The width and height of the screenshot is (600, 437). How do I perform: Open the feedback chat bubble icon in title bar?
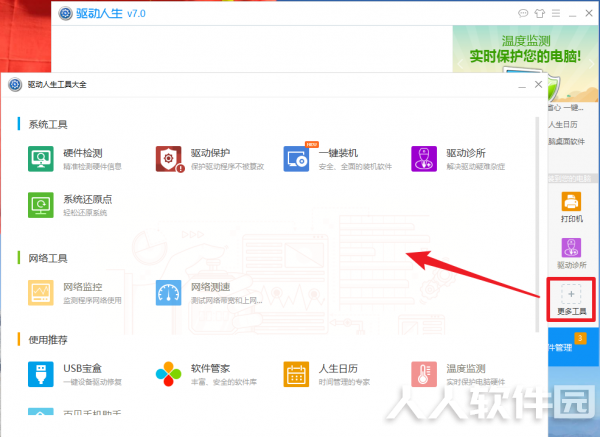coord(523,13)
